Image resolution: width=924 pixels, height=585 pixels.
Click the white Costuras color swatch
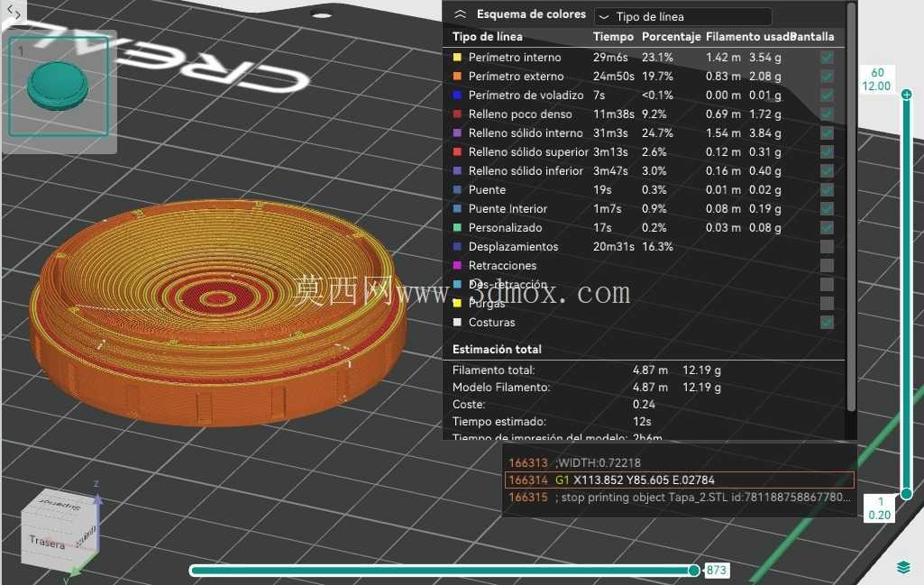(457, 323)
